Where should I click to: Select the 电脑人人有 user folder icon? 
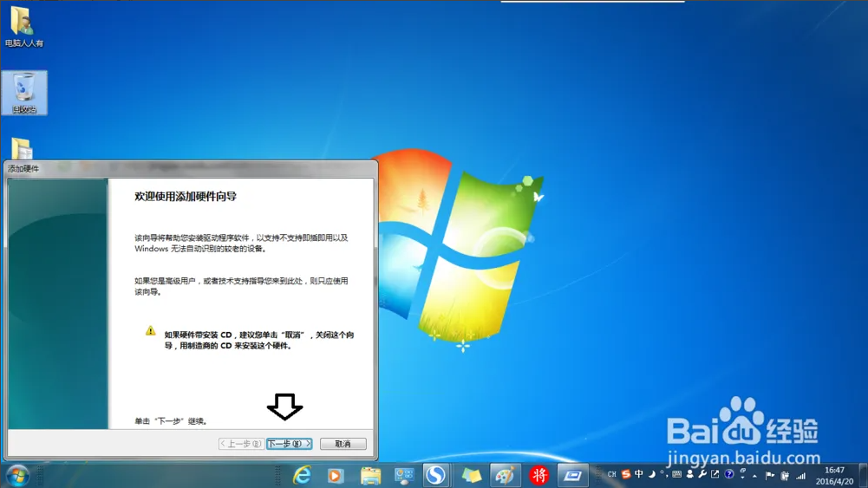coord(23,26)
